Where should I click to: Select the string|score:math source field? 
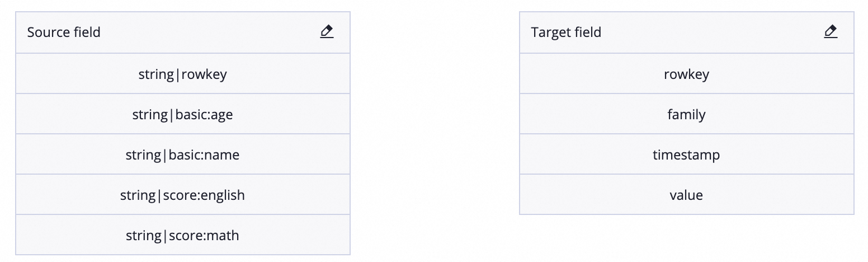[x=183, y=235]
